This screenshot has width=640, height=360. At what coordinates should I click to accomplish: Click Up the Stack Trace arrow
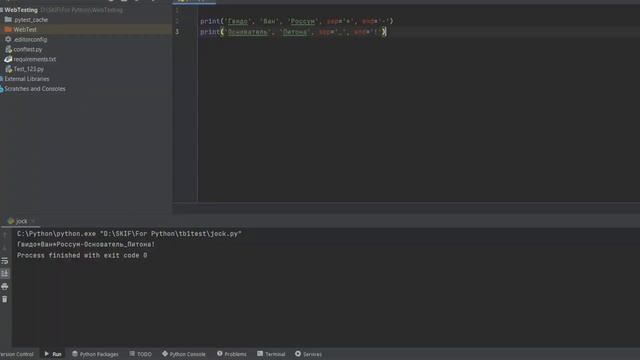click(4, 235)
